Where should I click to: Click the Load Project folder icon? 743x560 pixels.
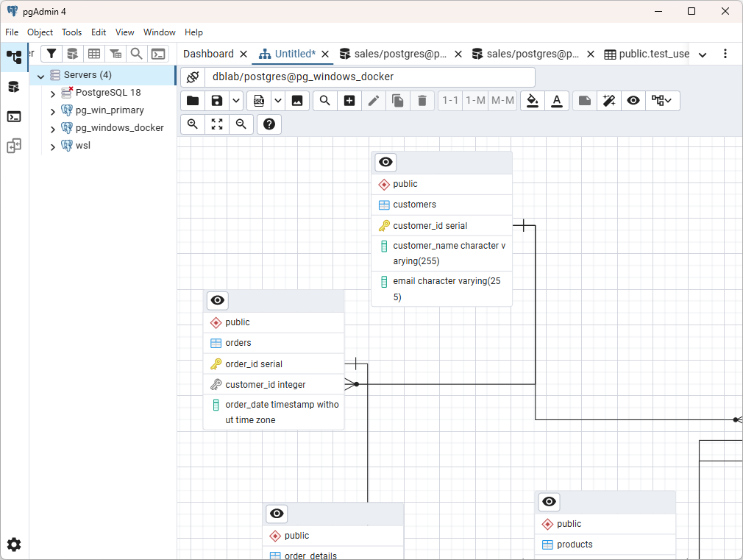193,101
